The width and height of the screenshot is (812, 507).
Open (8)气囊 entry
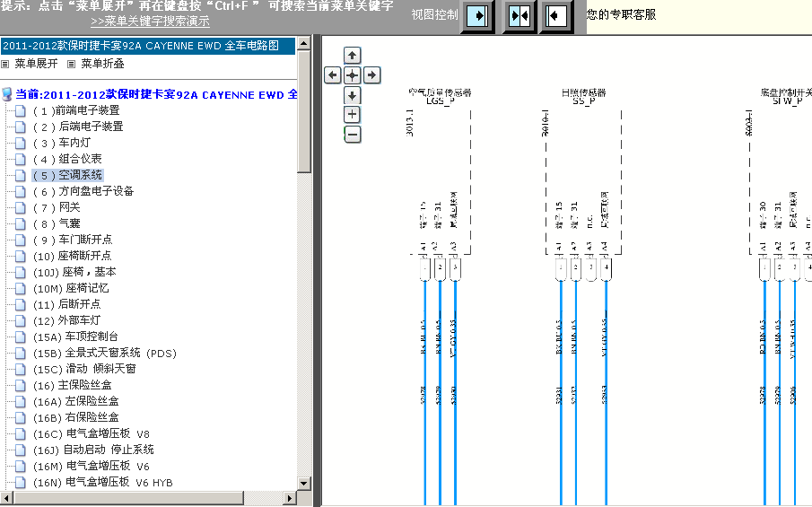[x=57, y=223]
